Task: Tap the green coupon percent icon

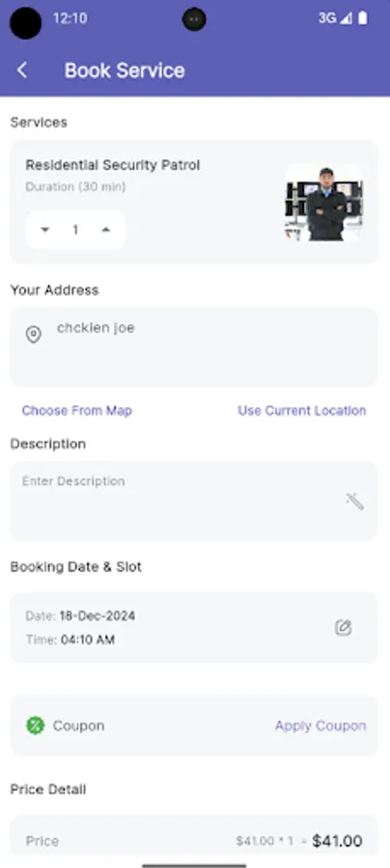Action: click(x=35, y=725)
